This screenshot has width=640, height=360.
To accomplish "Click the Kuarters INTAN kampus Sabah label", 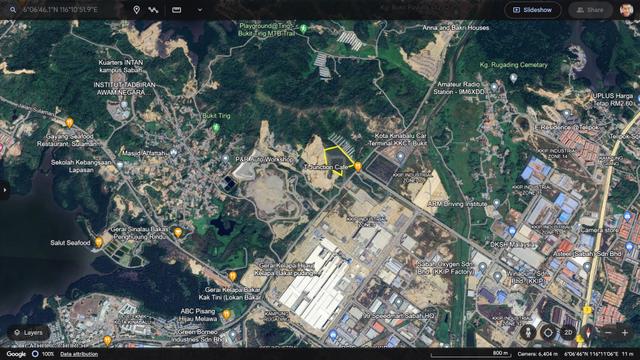I will (x=120, y=66).
